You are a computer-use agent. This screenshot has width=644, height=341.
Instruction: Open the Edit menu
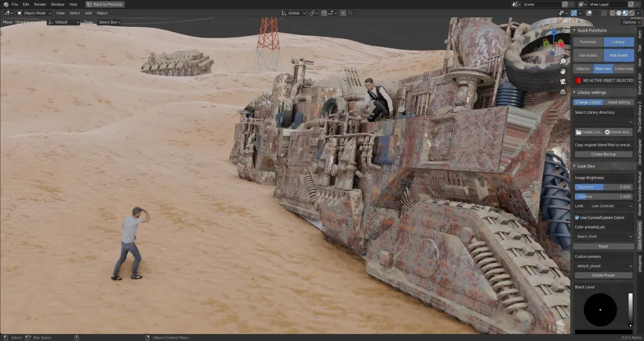[x=26, y=4]
